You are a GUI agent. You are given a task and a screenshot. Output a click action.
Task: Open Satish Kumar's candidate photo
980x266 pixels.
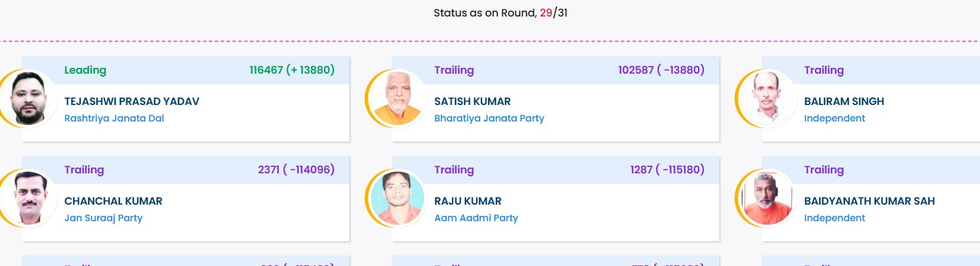tap(397, 98)
